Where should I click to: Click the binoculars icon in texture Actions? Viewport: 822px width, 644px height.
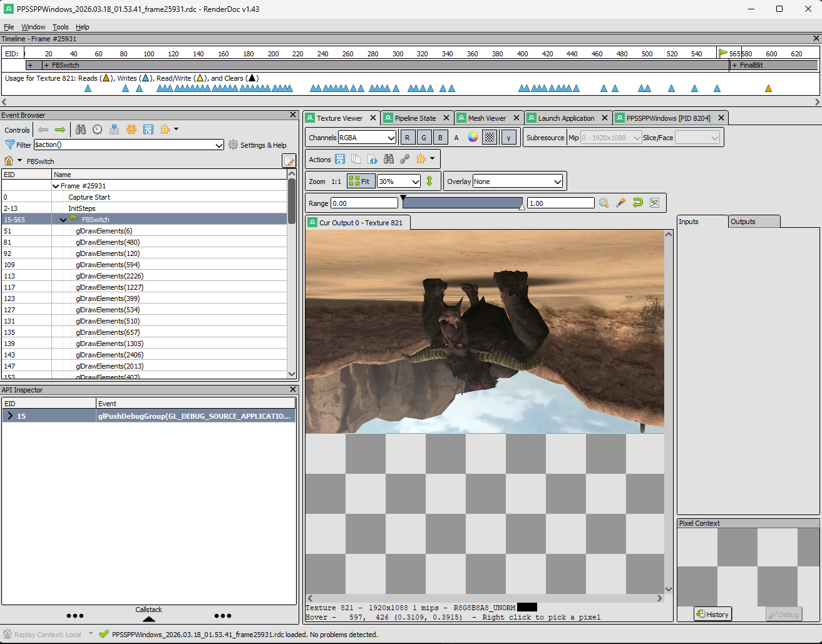coord(389,159)
